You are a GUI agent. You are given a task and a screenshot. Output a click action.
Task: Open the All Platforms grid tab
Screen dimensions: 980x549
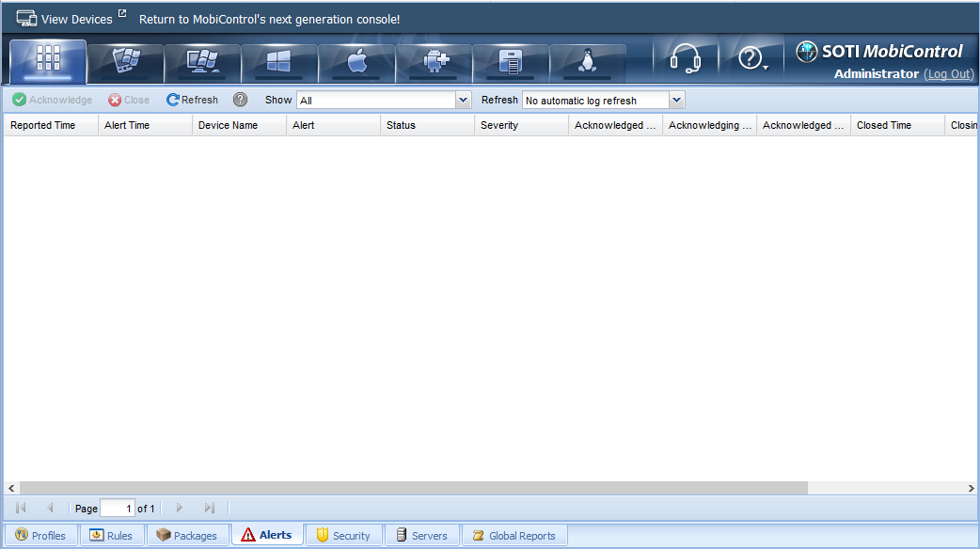point(48,60)
